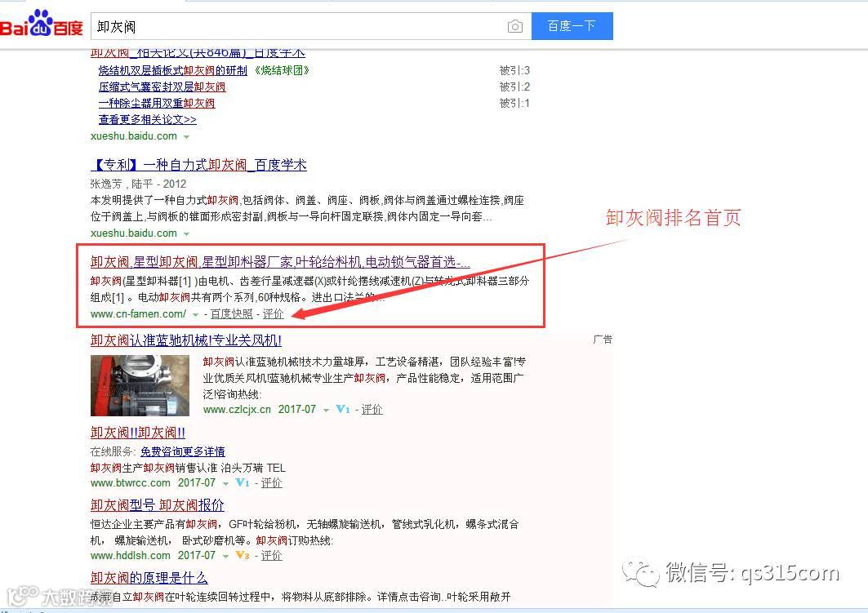Open ad title 卸灰阀!!卸灰阀!!
This screenshot has width=868, height=613.
point(138,433)
